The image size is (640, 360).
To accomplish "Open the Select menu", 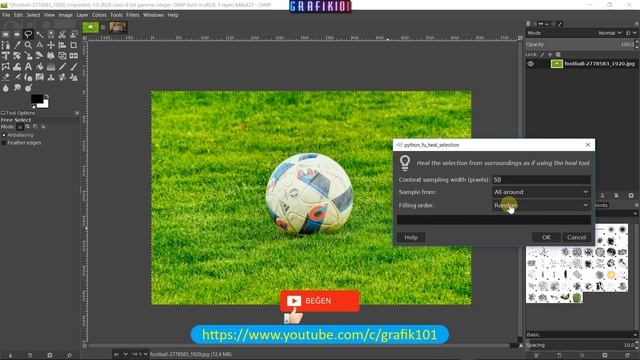I will pyautogui.click(x=33, y=15).
